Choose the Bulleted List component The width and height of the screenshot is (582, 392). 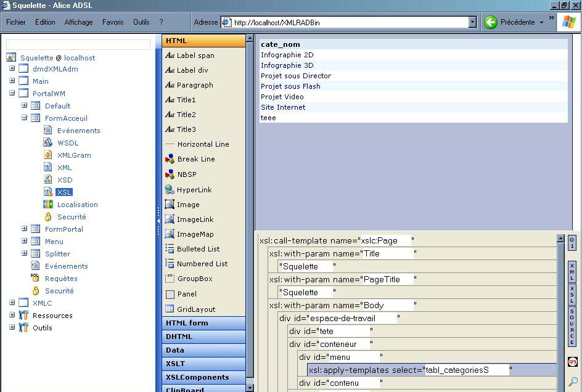[198, 249]
